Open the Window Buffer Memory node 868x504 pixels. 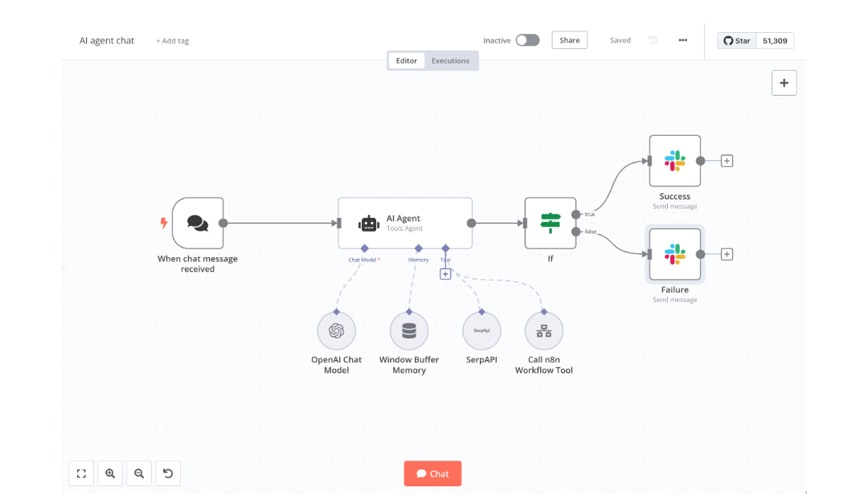(x=409, y=330)
